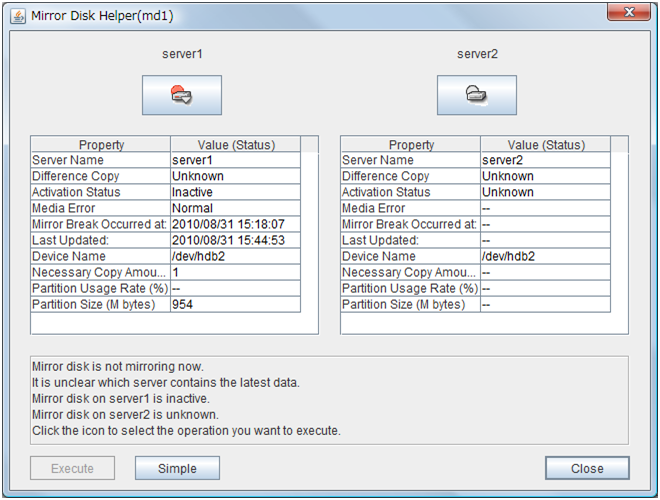This screenshot has height=500, width=660.
Task: Select server1 Value (Status) column header
Action: pyautogui.click(x=235, y=145)
